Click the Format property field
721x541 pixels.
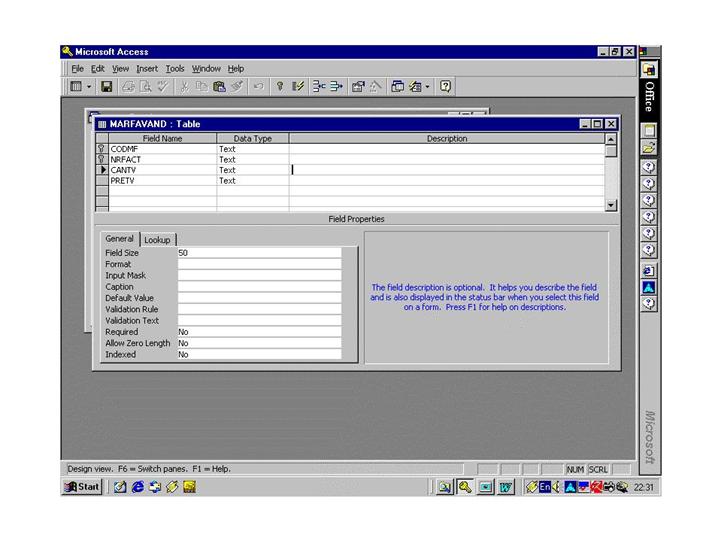tap(259, 264)
